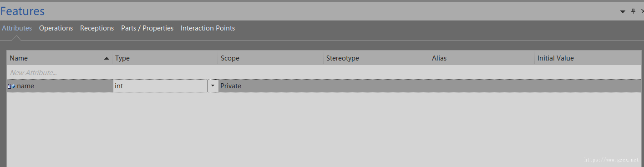Screen dimensions: 644x167
Task: Select the name attribute row
Action: [324, 86]
